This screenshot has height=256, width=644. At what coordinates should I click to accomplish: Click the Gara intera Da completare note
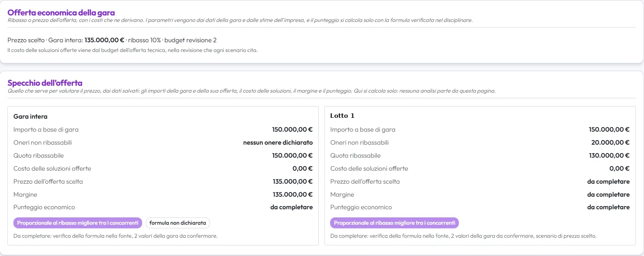coord(115,236)
